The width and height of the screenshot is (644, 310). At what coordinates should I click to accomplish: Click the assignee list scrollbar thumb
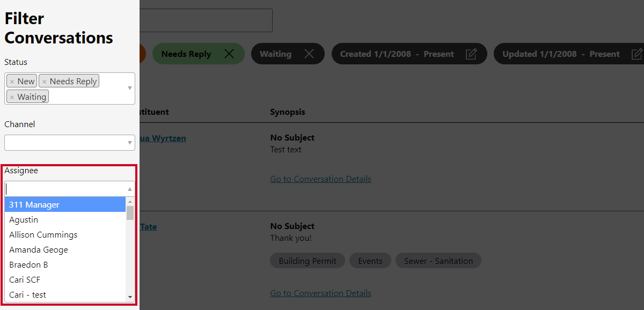click(x=130, y=213)
